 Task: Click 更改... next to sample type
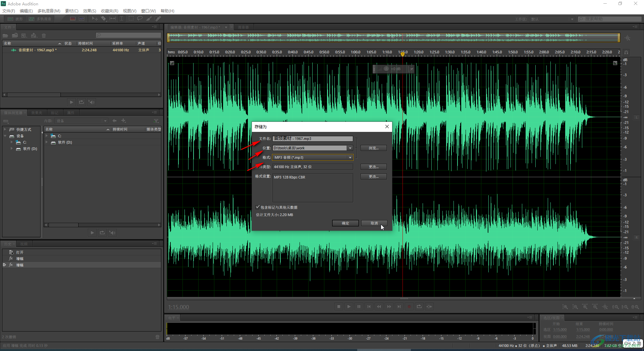374,167
